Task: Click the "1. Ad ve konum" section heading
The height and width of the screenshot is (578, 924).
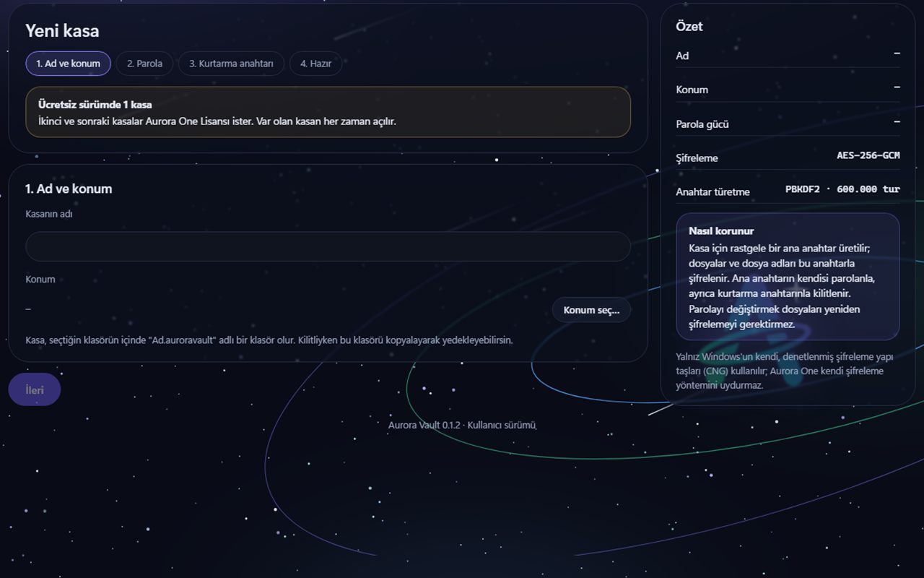Action: pos(69,189)
